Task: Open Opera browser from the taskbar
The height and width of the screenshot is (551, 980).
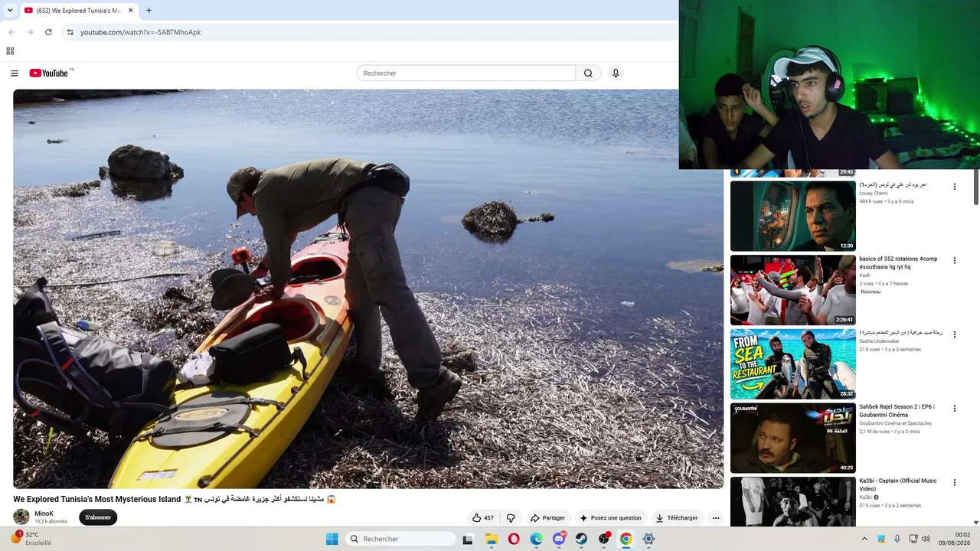Action: (x=513, y=539)
